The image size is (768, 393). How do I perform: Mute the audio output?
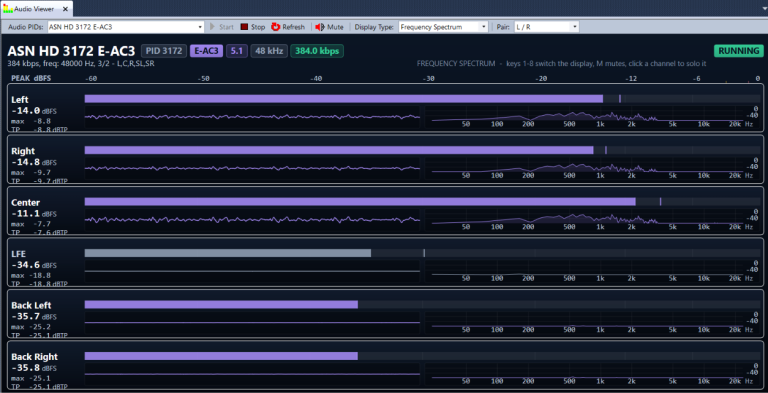329,27
